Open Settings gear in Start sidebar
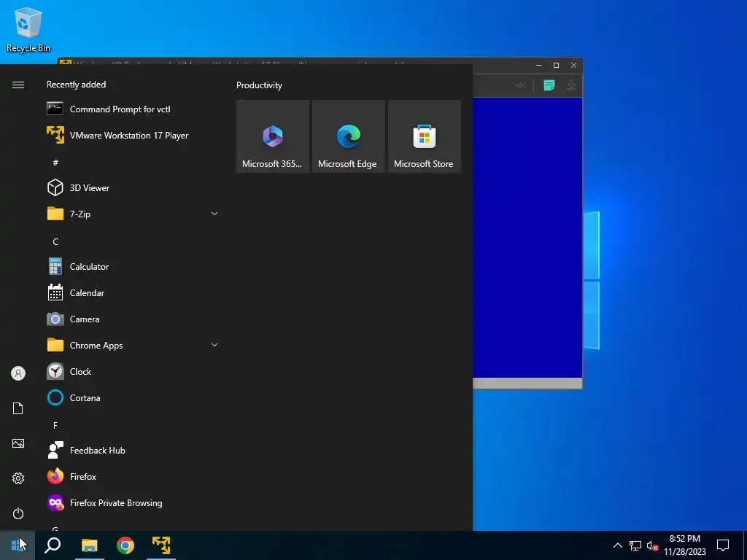 click(18, 478)
